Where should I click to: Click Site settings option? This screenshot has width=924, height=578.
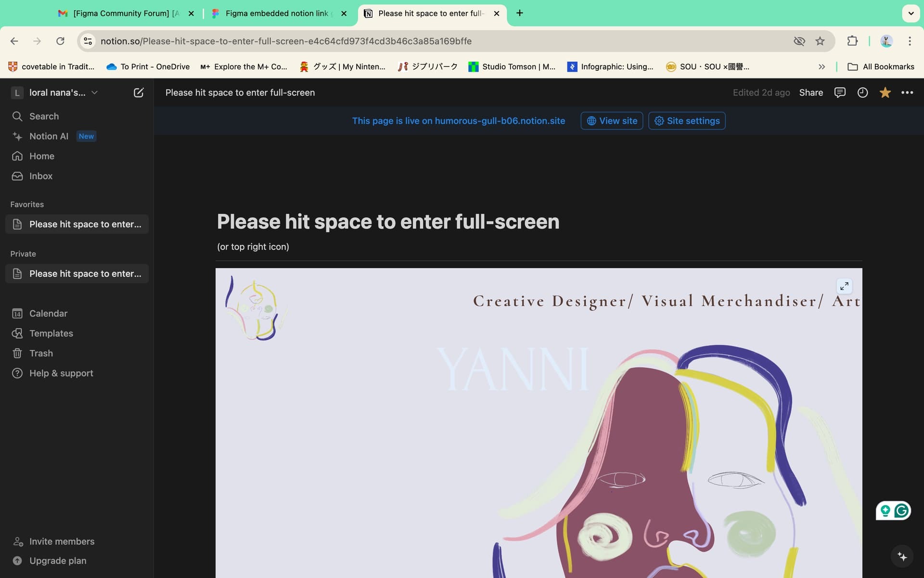[x=687, y=120]
